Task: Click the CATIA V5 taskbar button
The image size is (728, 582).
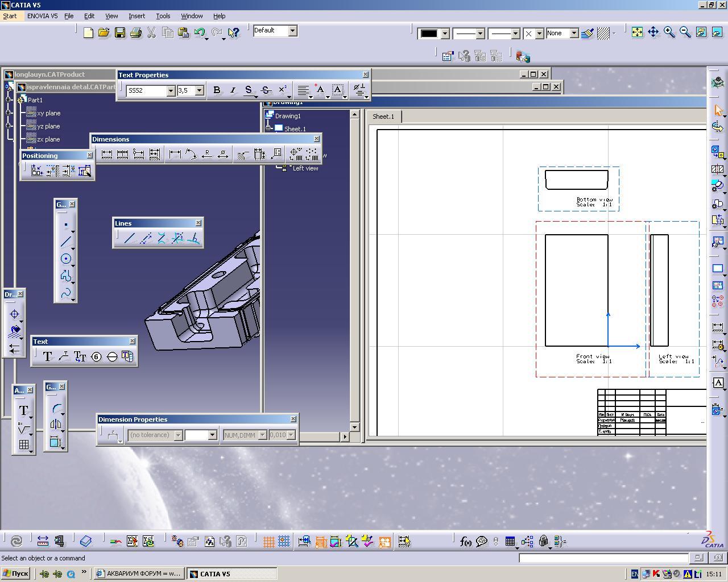Action: pyautogui.click(x=232, y=573)
